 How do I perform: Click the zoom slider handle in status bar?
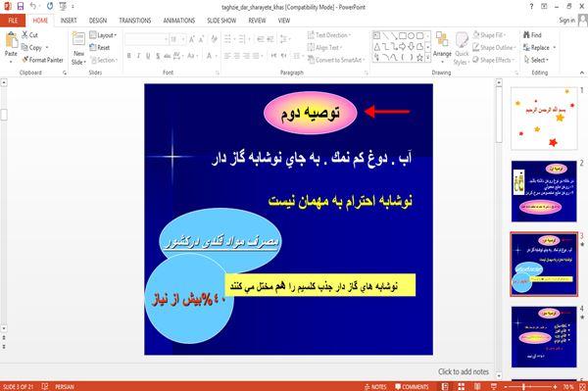pyautogui.click(x=524, y=386)
